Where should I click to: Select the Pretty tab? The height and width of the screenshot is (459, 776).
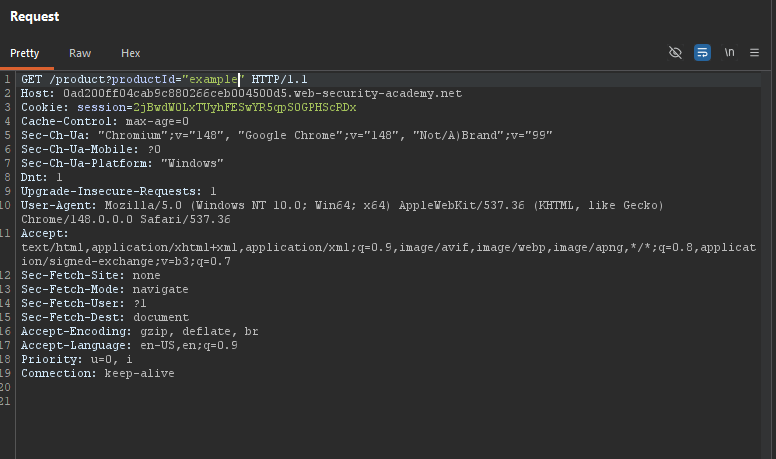pos(25,53)
